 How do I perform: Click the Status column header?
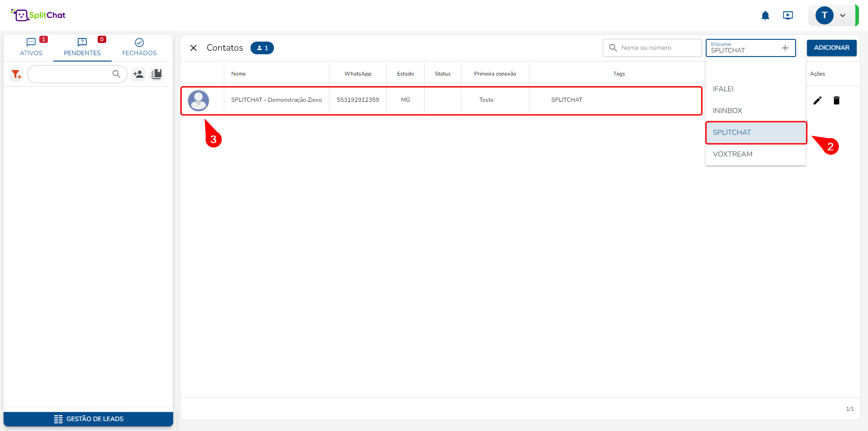click(x=443, y=74)
